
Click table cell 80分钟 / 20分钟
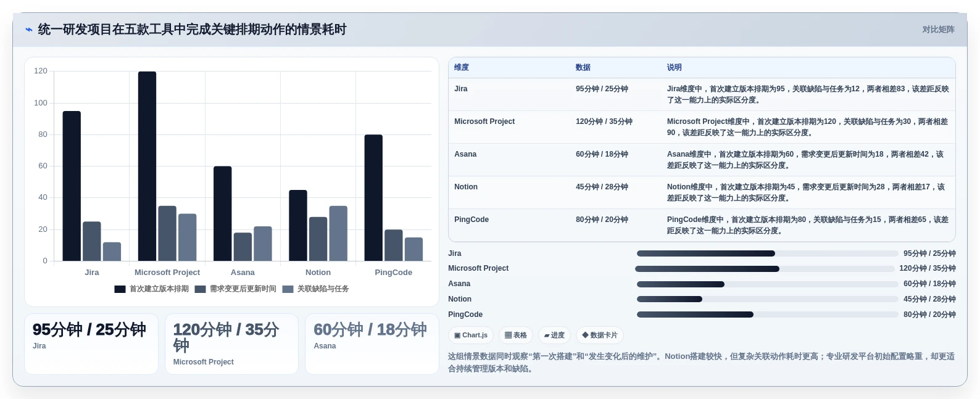tap(602, 220)
